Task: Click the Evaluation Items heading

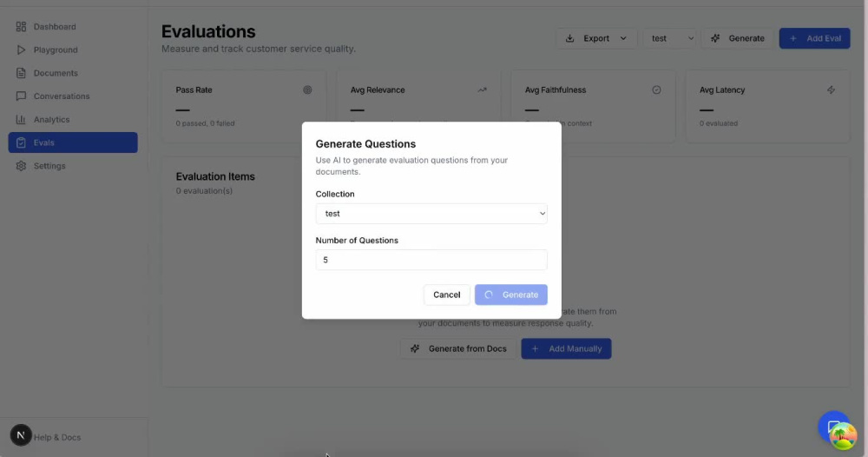Action: pyautogui.click(x=215, y=176)
